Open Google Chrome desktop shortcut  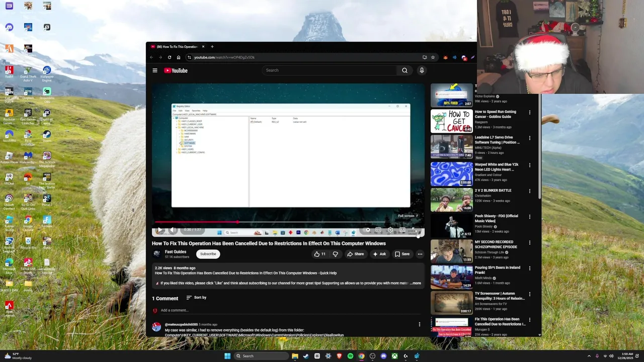tap(28, 223)
